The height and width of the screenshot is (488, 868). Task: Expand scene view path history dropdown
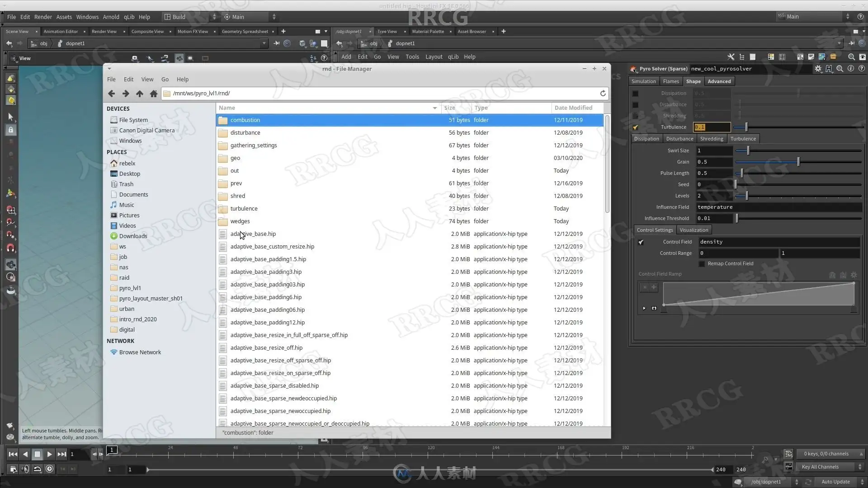(264, 43)
